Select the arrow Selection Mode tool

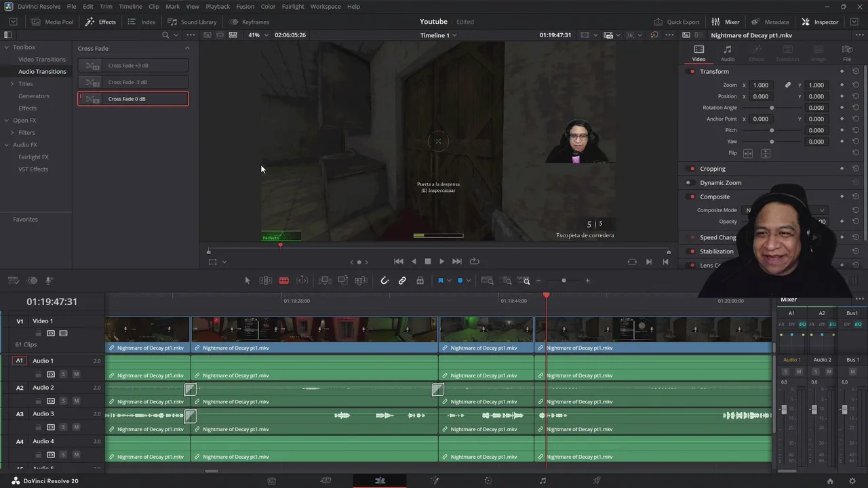tap(248, 281)
